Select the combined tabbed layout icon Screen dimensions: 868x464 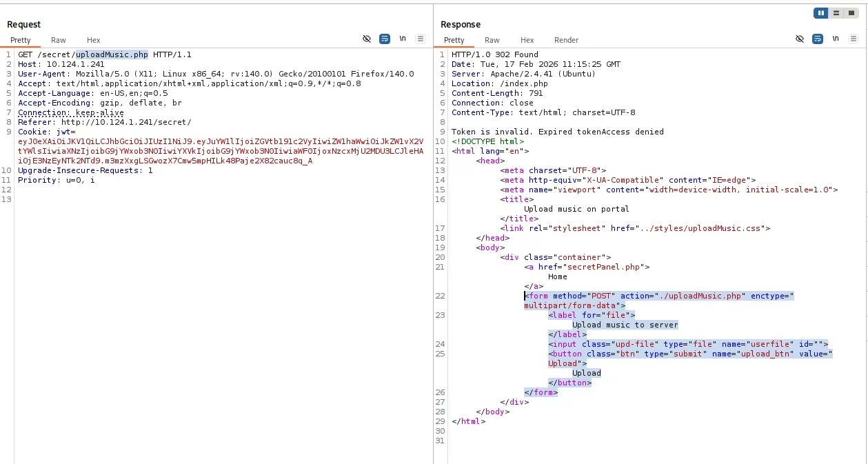pos(851,13)
